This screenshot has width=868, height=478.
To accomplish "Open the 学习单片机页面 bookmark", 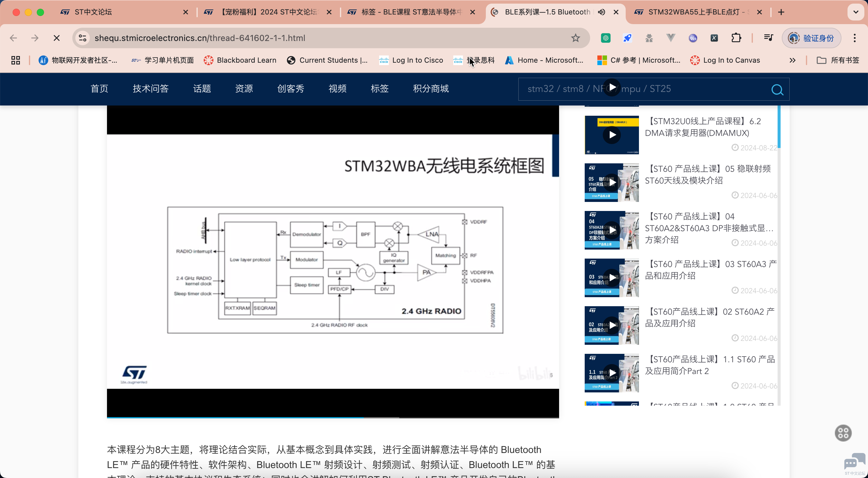I will coord(162,60).
